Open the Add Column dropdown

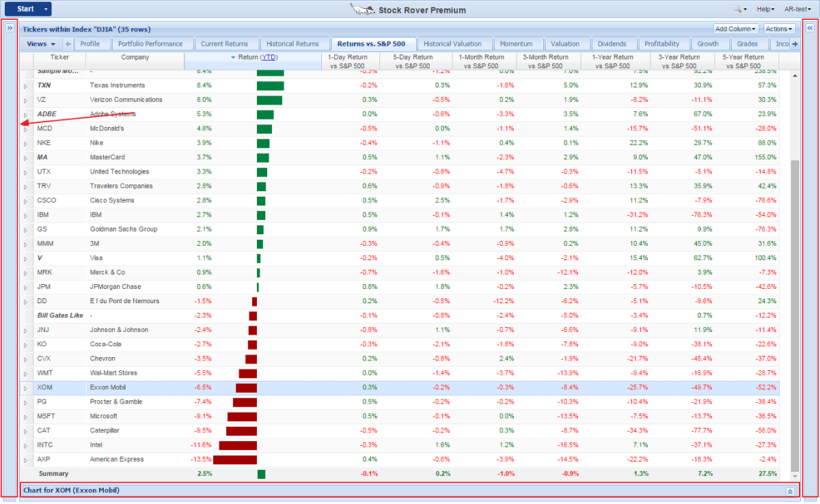click(736, 29)
